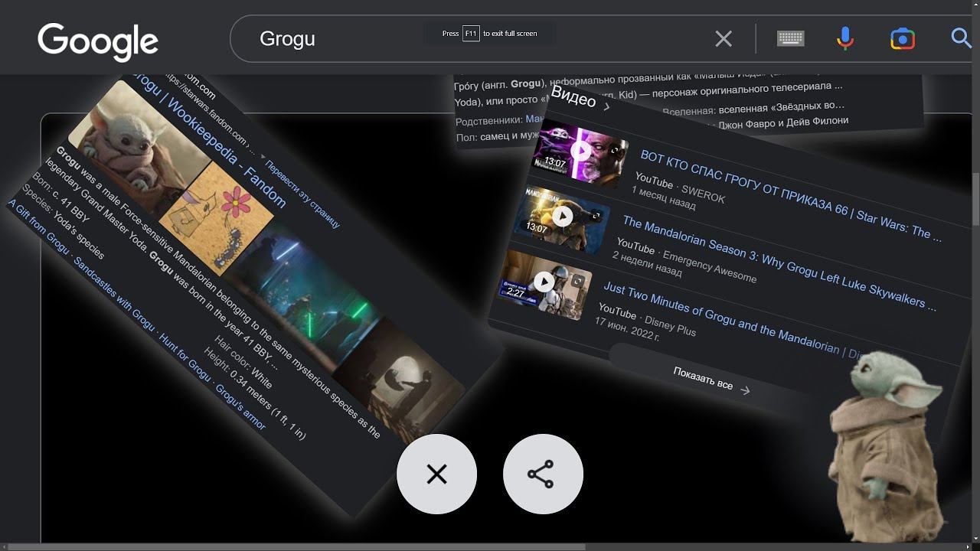Screen dimensions: 980x551
Task: Play the Mandalorian Season 3 video thumbnail
Action: pos(563,217)
